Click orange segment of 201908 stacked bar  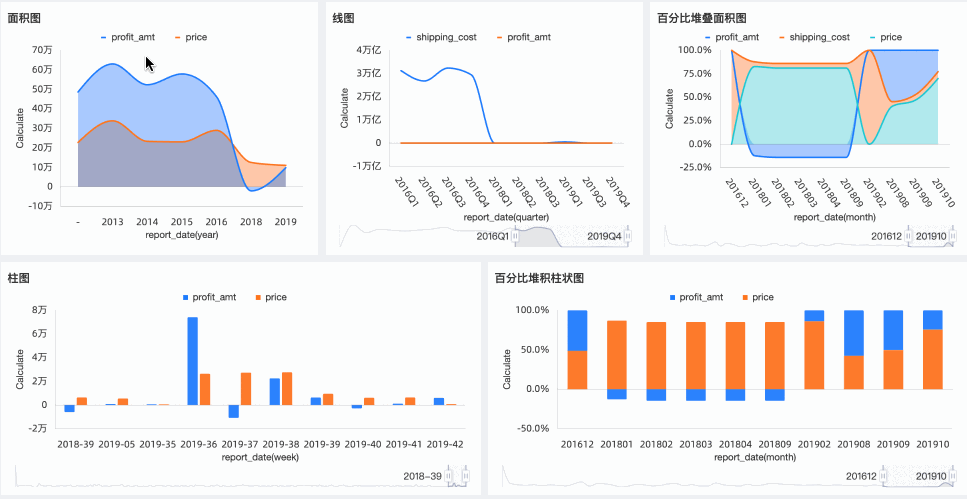[x=854, y=372]
